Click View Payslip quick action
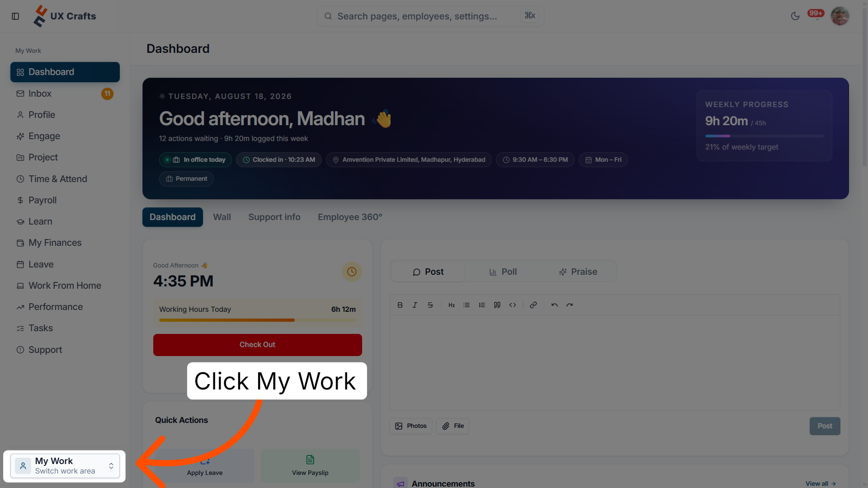Image resolution: width=868 pixels, height=488 pixels. (x=310, y=466)
